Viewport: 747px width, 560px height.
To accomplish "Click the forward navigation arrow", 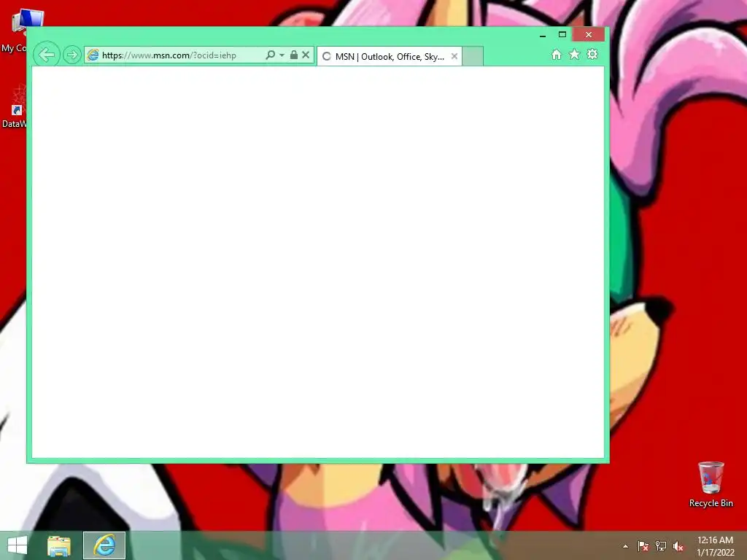I will pyautogui.click(x=72, y=55).
